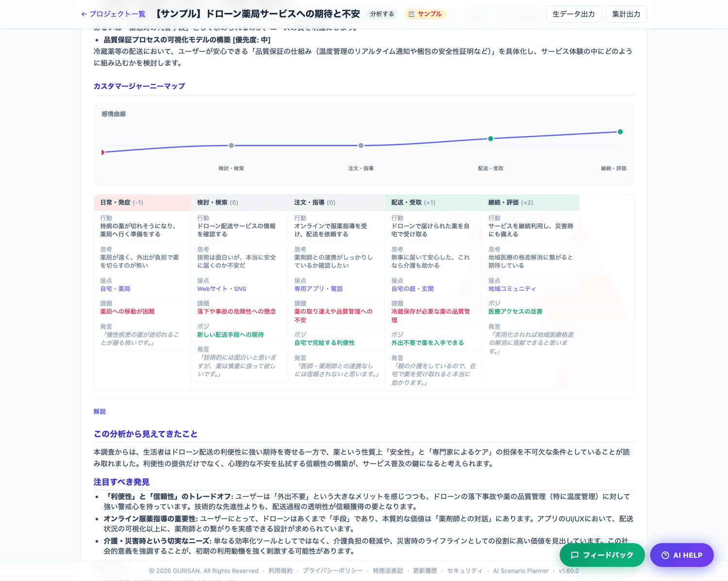
Task: Click the 新しい配送手段への期待 positive text
Action: 231,335
